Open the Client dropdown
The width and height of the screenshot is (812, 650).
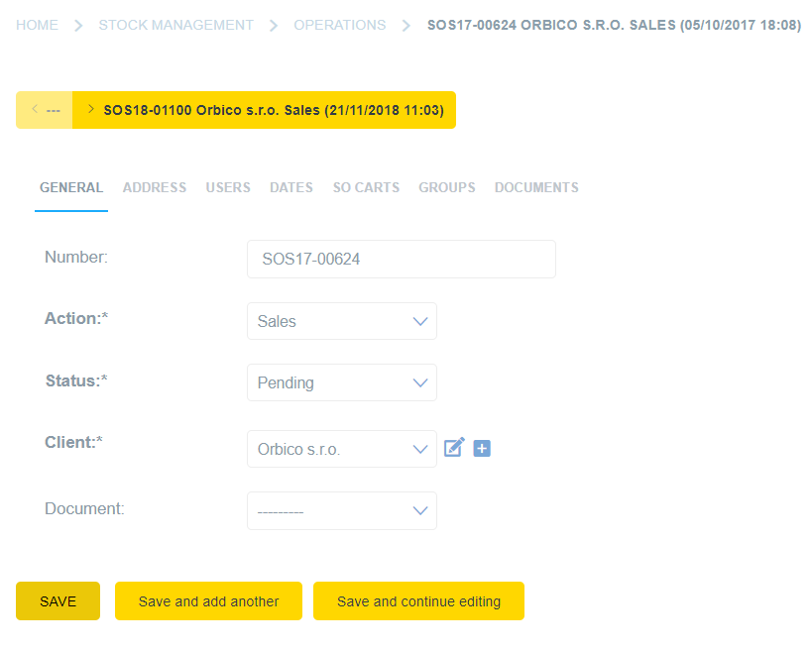coord(341,449)
